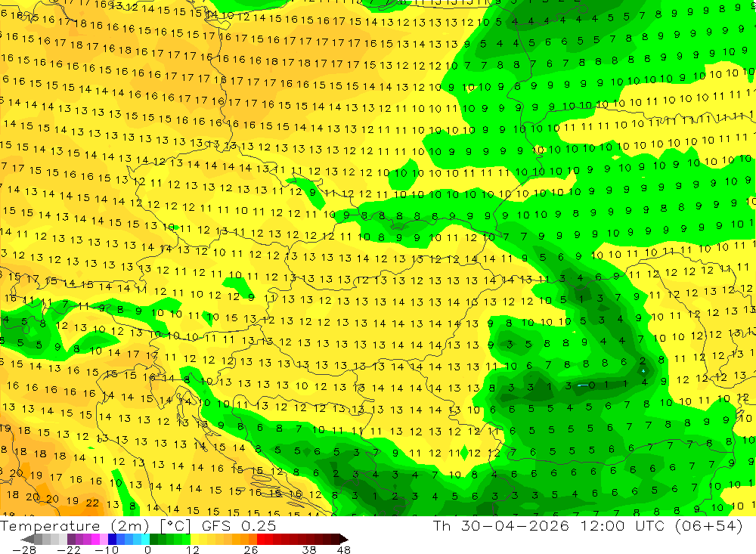Click the "12:00" time text

click(x=603, y=526)
